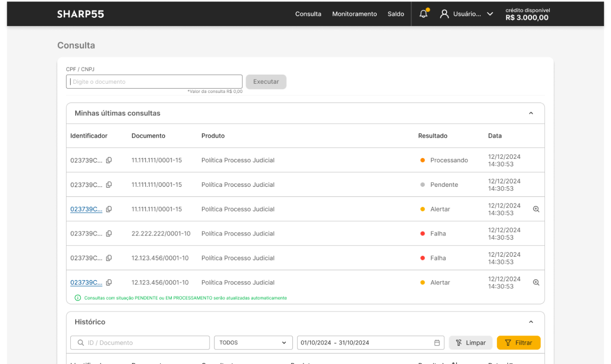Open magnifier details for last Alertar row
Image resolution: width=611 pixels, height=364 pixels.
(x=536, y=283)
